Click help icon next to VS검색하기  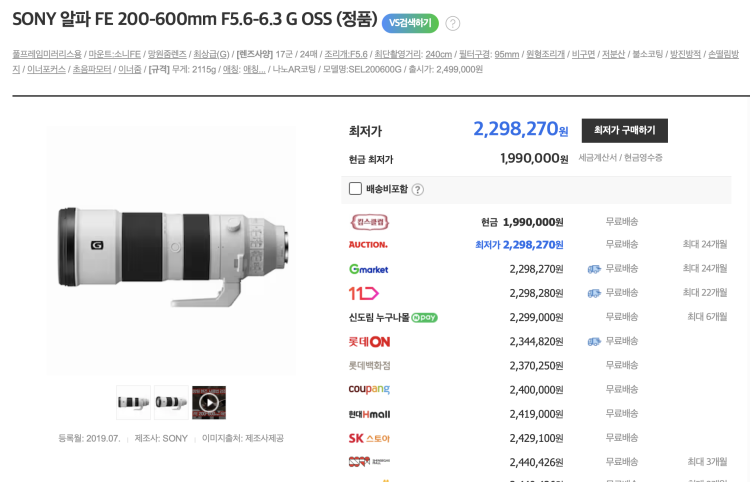452,23
